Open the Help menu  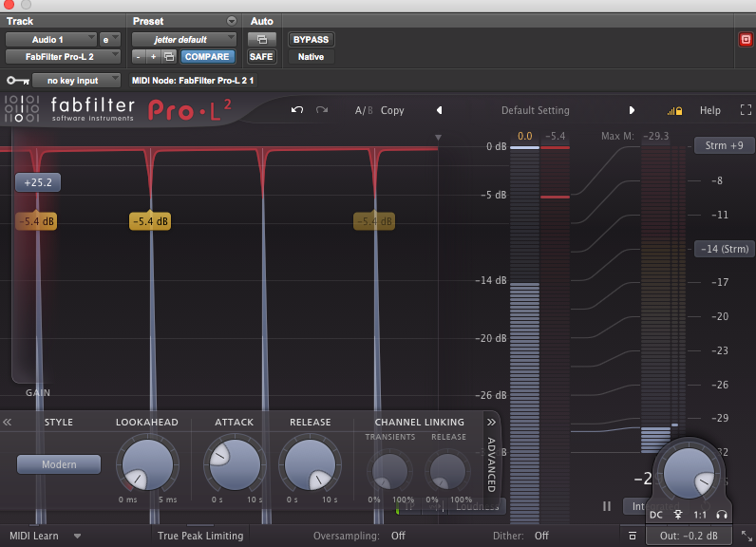[709, 110]
